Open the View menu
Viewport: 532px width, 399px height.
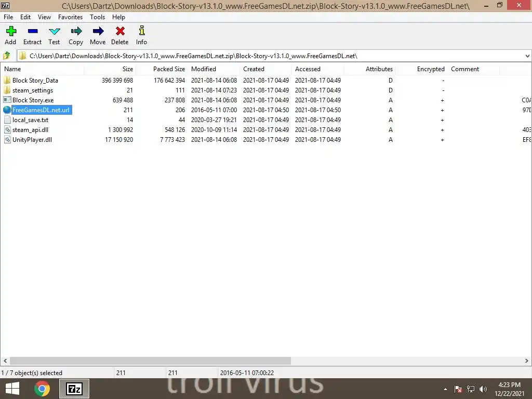click(x=45, y=17)
